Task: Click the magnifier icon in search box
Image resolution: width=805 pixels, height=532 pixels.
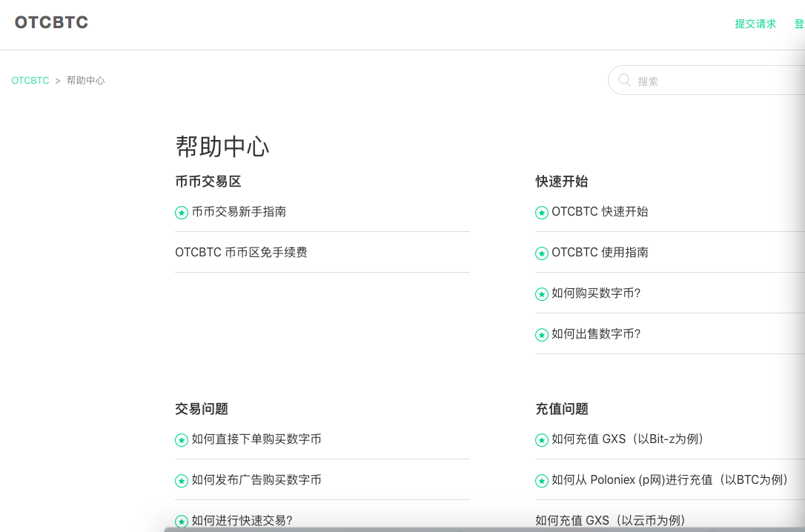Action: [x=624, y=80]
